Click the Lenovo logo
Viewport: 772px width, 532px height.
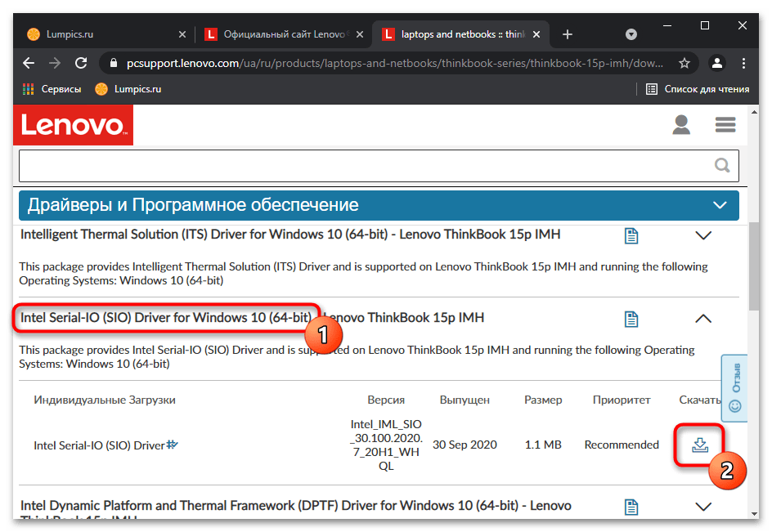(74, 125)
